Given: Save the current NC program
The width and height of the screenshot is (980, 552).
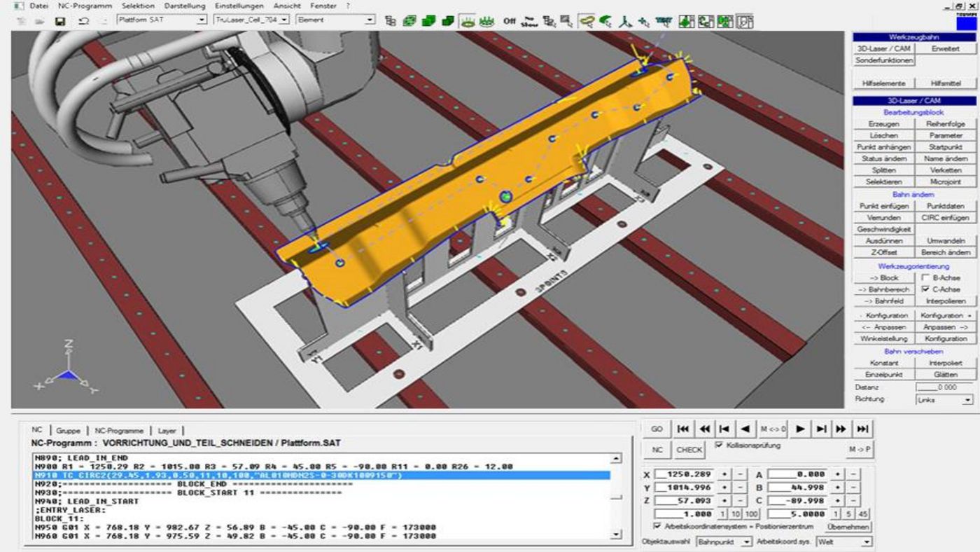Looking at the screenshot, I should [x=60, y=22].
